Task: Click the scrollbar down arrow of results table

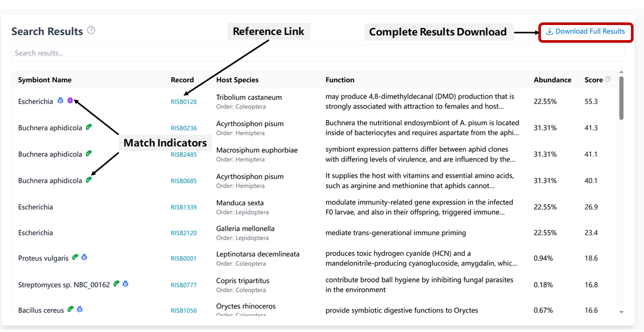Action: (621, 312)
